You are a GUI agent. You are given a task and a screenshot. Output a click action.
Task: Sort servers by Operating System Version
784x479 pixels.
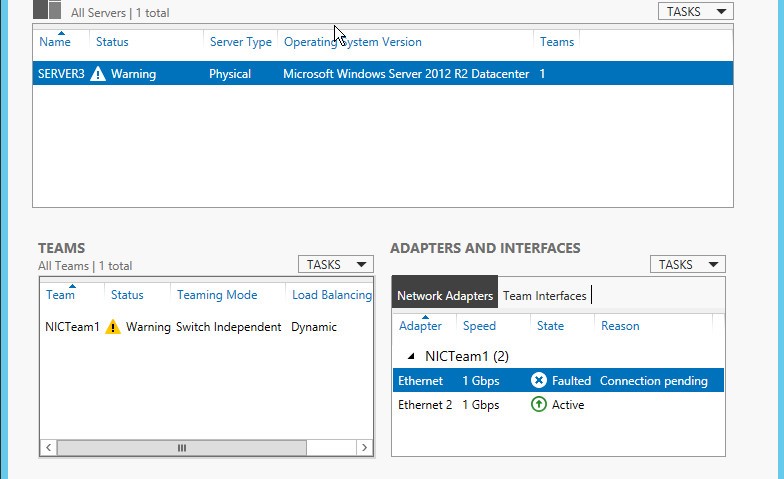[x=352, y=42]
